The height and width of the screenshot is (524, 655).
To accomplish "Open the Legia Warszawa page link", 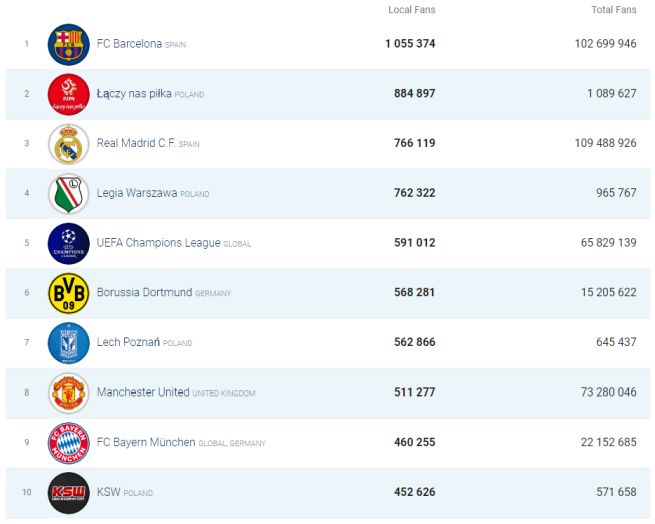I will [137, 193].
